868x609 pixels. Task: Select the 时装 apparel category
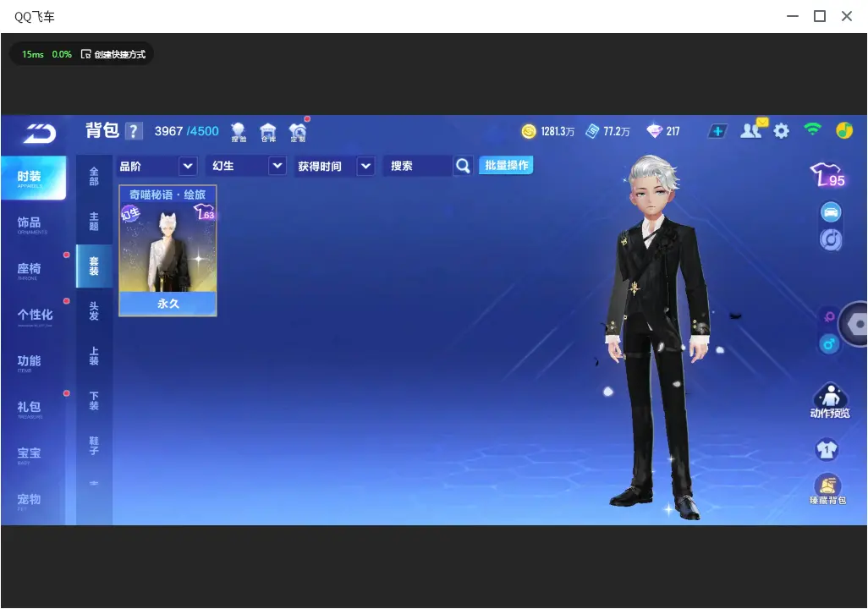(33, 178)
